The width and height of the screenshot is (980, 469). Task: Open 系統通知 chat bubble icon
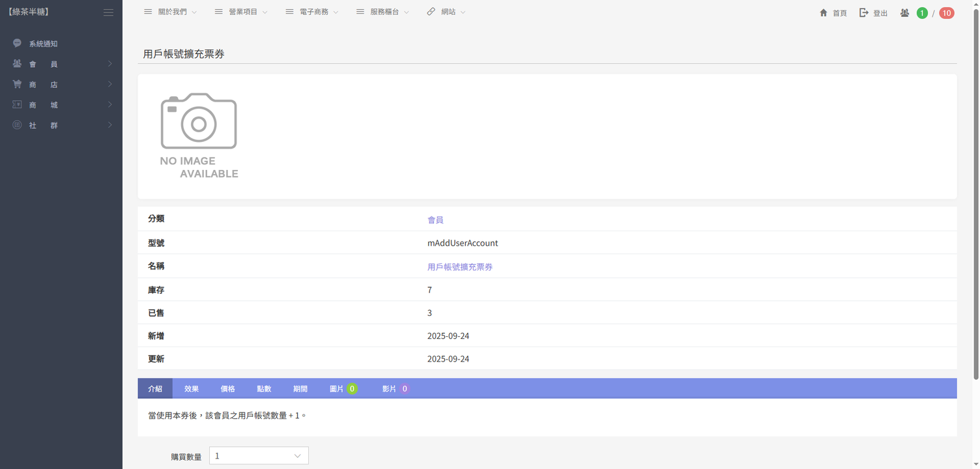click(x=18, y=43)
